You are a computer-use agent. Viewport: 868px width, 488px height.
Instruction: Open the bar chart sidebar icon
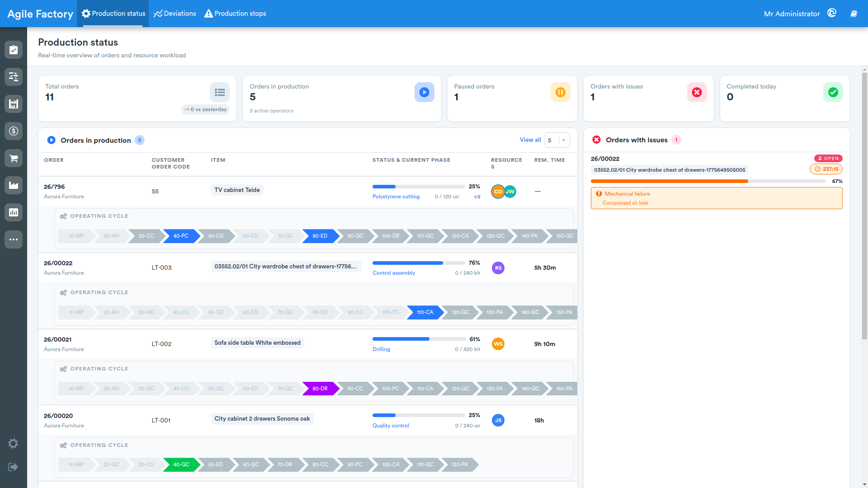14,212
